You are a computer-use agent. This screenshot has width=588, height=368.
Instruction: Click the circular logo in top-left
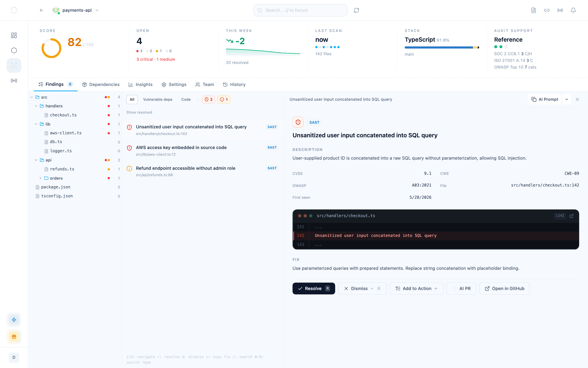click(14, 10)
